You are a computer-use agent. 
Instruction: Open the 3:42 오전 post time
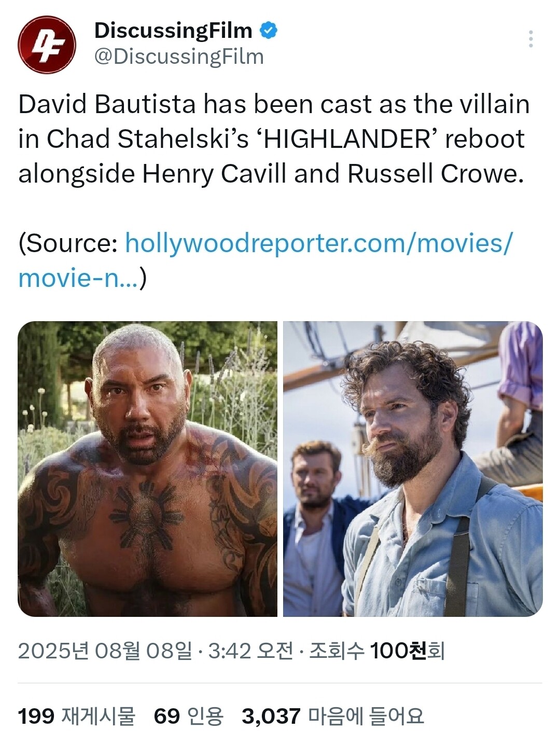(x=250, y=651)
